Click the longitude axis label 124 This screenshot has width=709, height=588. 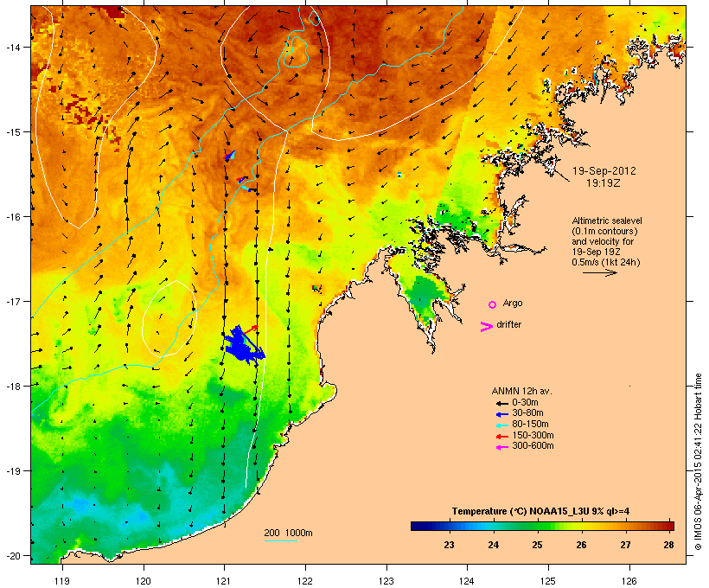[x=467, y=581]
